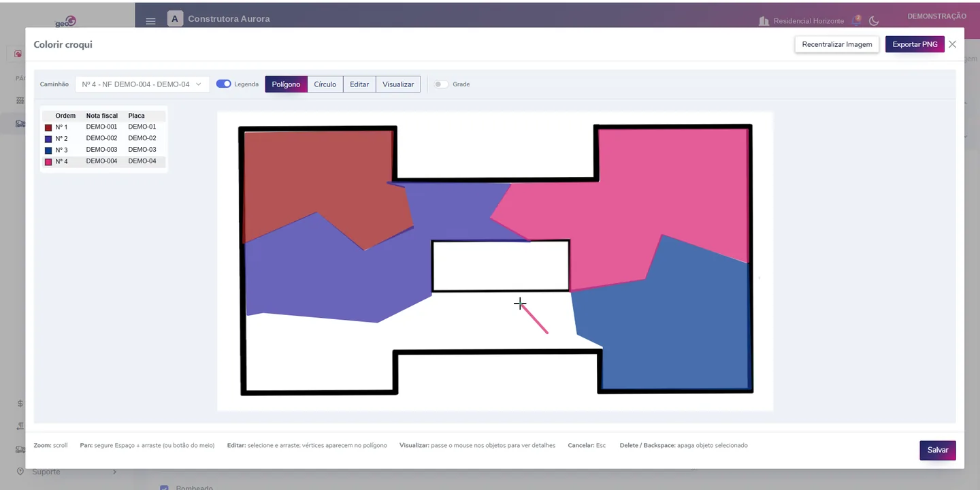Click the building icon beside Residencial Horizonte

coord(764,21)
